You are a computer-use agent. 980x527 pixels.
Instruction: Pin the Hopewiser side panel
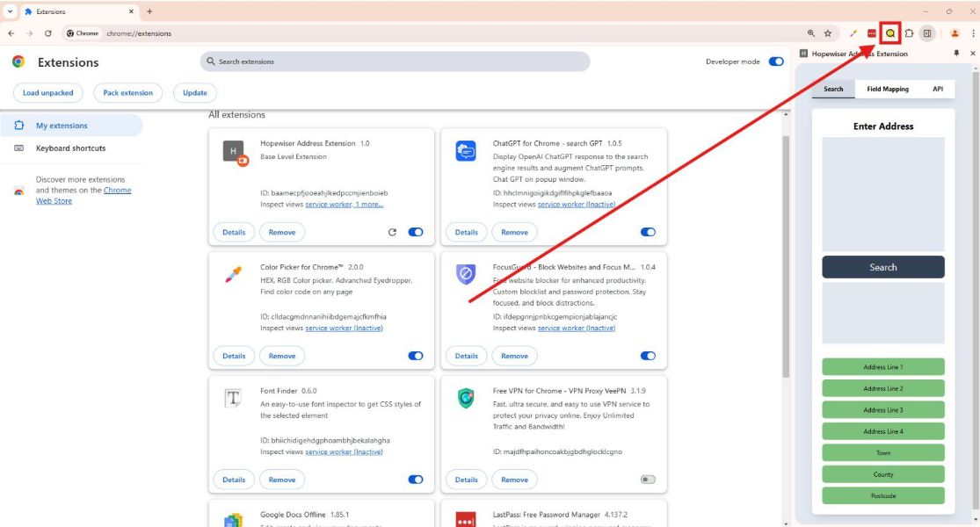(x=957, y=54)
